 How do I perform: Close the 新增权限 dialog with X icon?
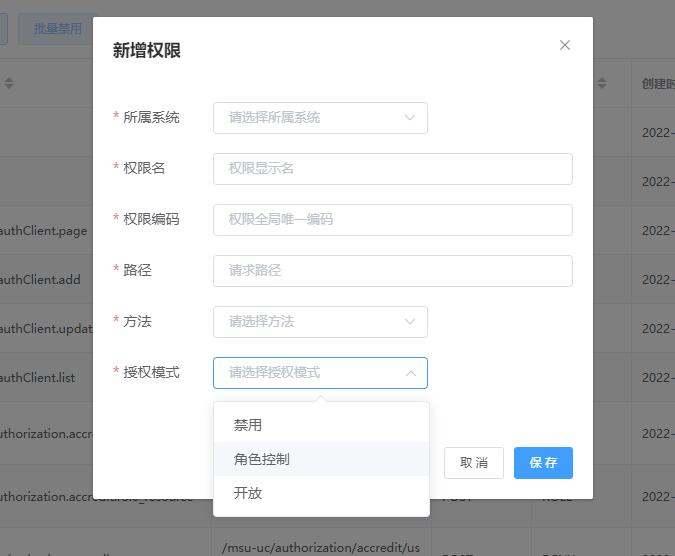565,45
